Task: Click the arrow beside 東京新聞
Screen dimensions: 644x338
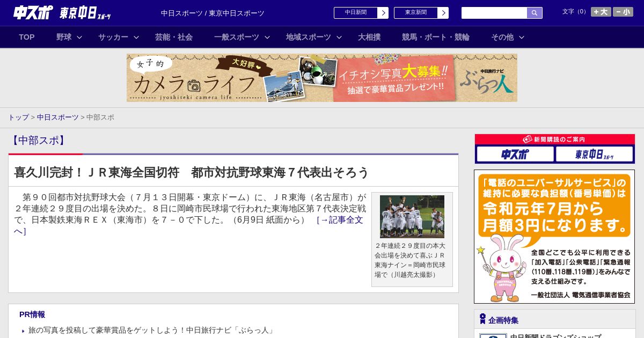Action: tap(443, 13)
